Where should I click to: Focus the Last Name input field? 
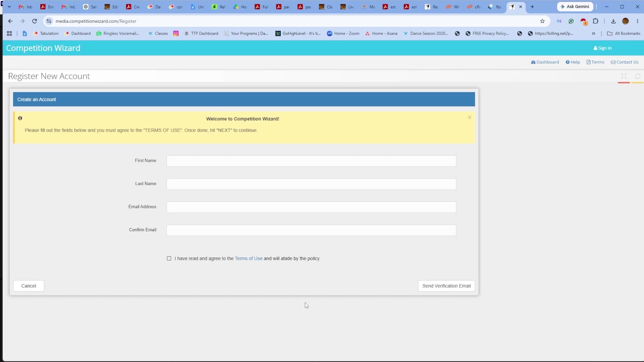(x=311, y=184)
